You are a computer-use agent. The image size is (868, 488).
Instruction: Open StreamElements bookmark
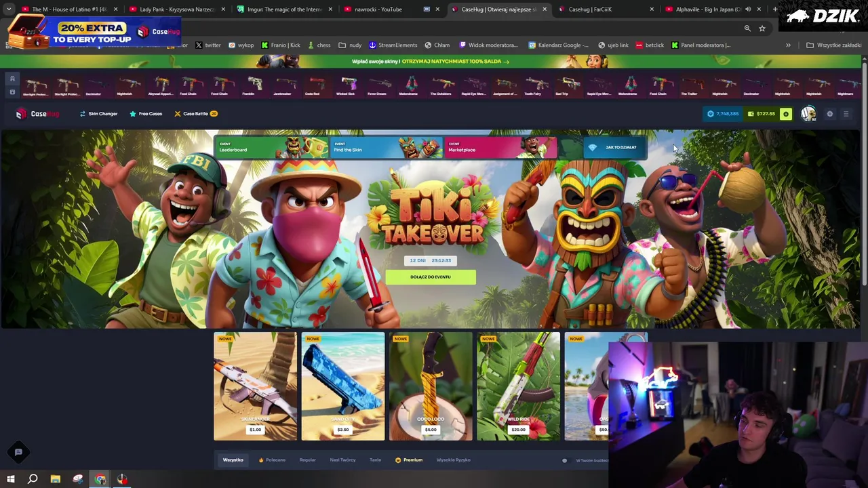[393, 45]
